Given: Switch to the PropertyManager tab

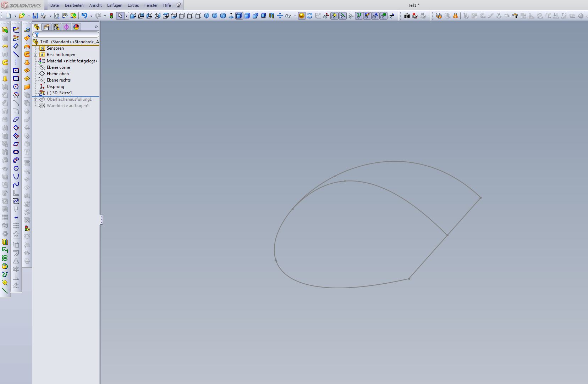Looking at the screenshot, I should (x=46, y=27).
